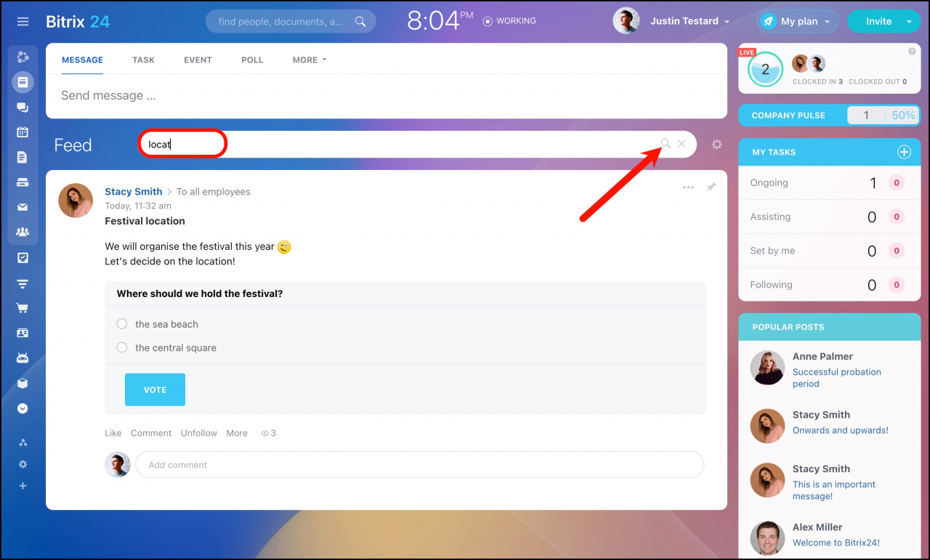This screenshot has width=930, height=560.
Task: Open the drive sidebar icon
Action: coord(23,182)
